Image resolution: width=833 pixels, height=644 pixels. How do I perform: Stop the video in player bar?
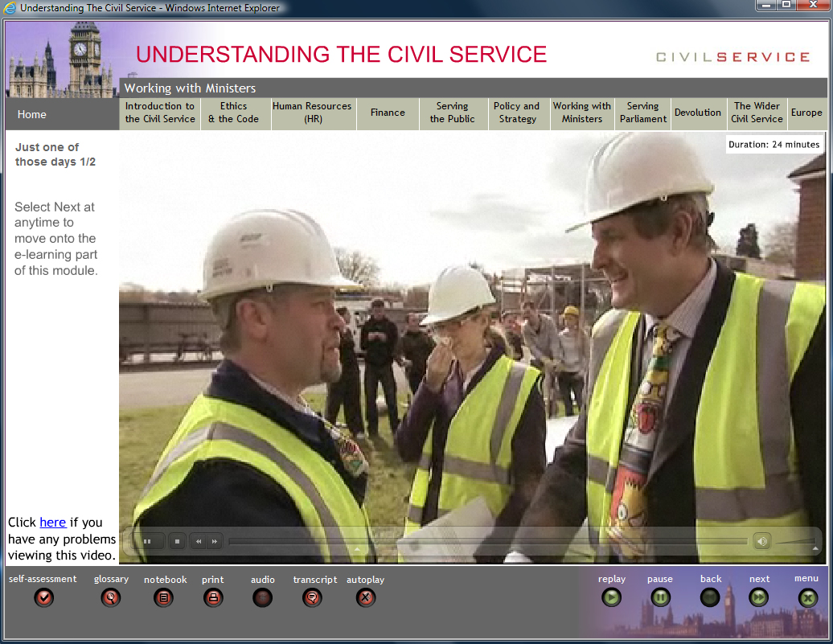click(177, 541)
